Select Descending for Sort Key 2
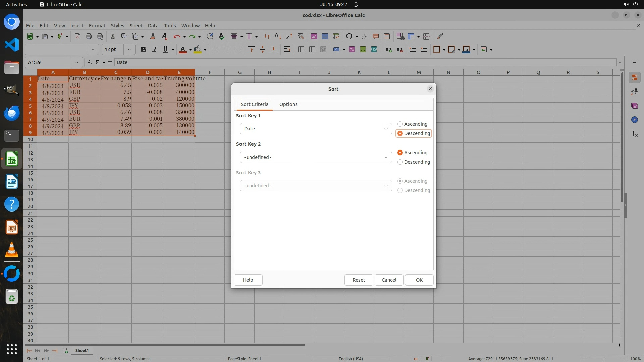This screenshot has height=362, width=644. (x=400, y=162)
